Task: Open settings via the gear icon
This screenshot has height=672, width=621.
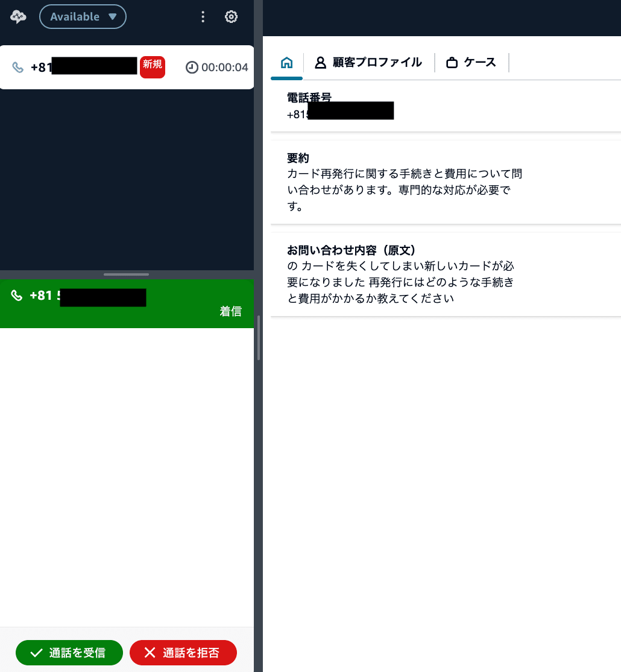Action: click(x=232, y=17)
